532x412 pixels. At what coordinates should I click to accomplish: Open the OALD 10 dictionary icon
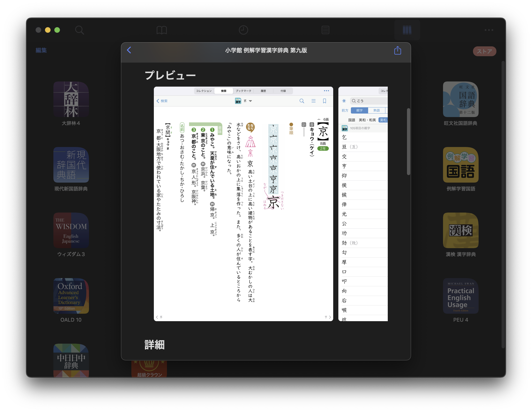71,296
